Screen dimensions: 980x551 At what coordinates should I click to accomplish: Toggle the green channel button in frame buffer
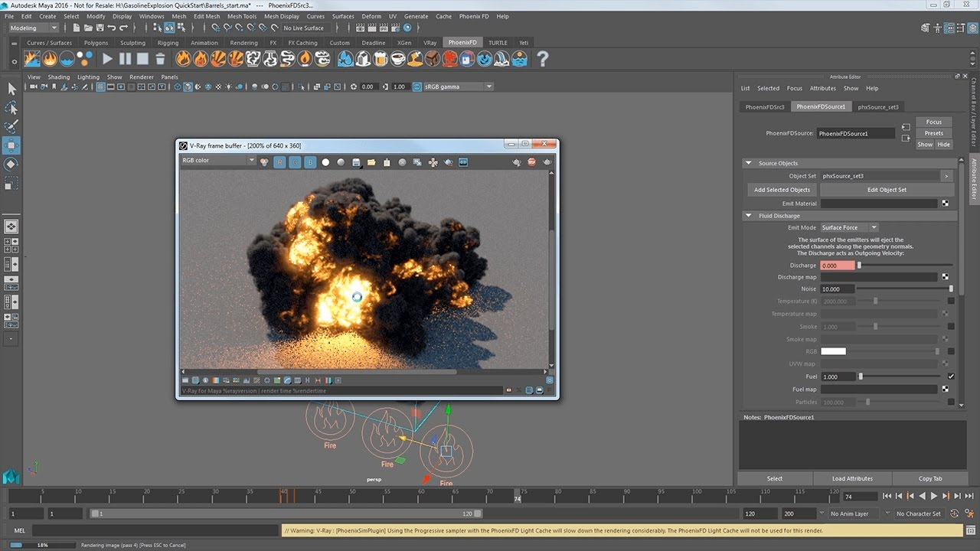[x=295, y=162]
